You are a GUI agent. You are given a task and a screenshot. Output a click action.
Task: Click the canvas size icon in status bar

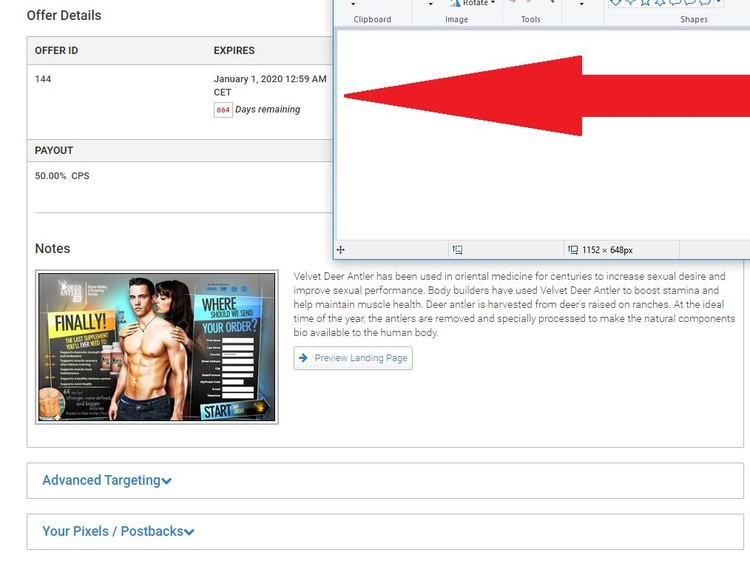pos(573,250)
